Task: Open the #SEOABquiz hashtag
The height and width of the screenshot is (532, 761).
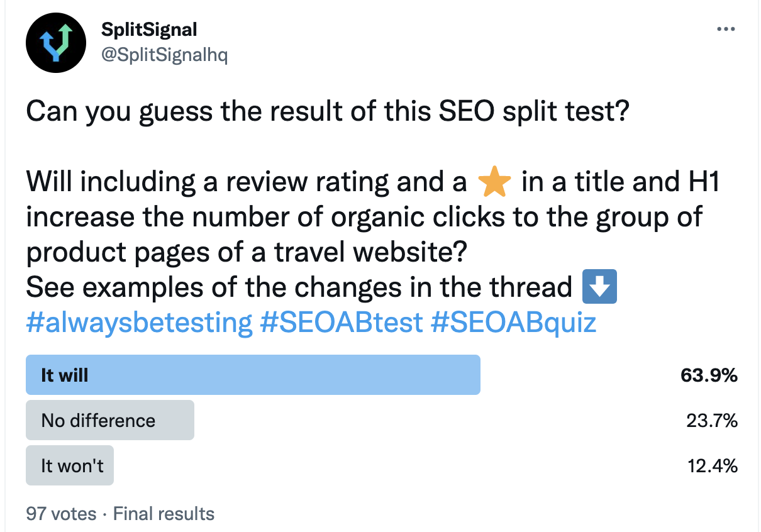Action: [514, 323]
